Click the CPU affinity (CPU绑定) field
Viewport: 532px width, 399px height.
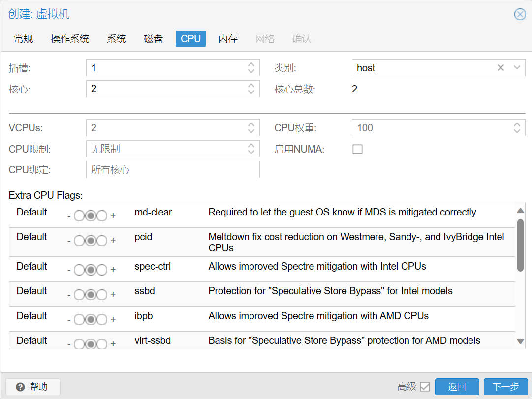click(x=173, y=170)
